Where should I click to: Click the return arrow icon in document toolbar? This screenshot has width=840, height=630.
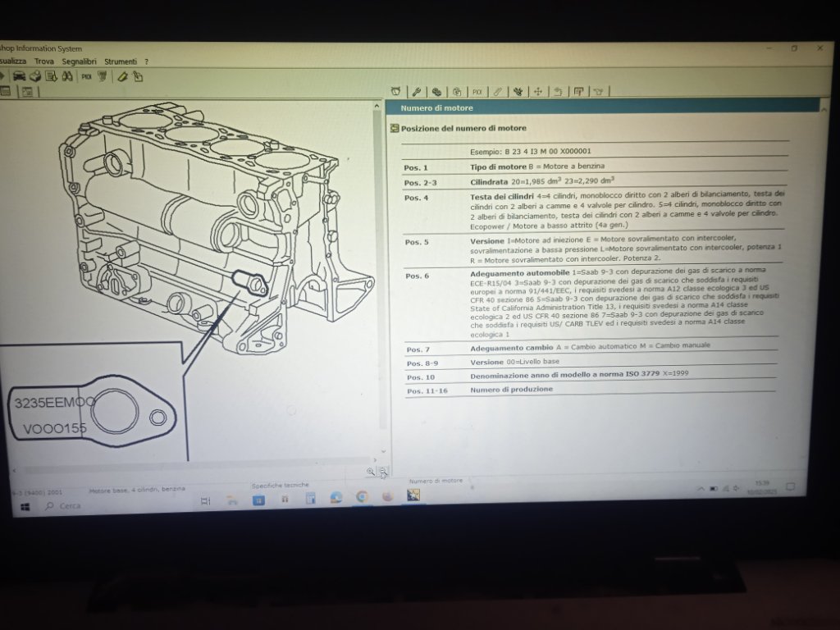pyautogui.click(x=558, y=92)
